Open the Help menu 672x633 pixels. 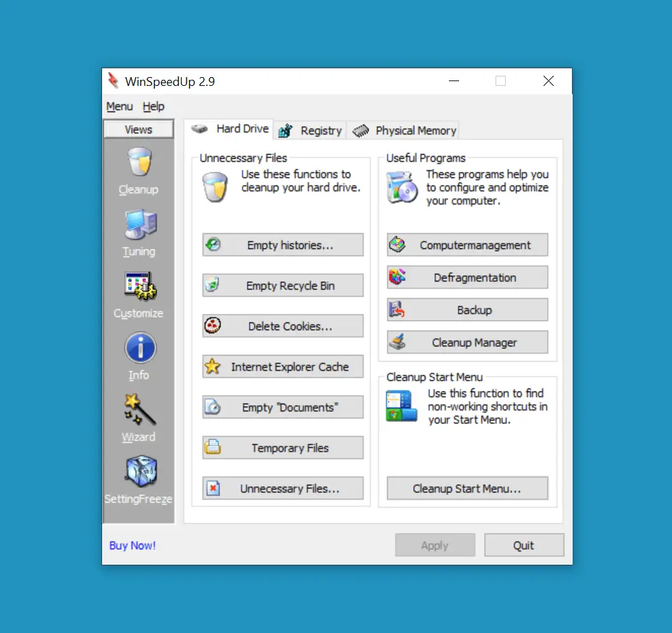[x=153, y=106]
